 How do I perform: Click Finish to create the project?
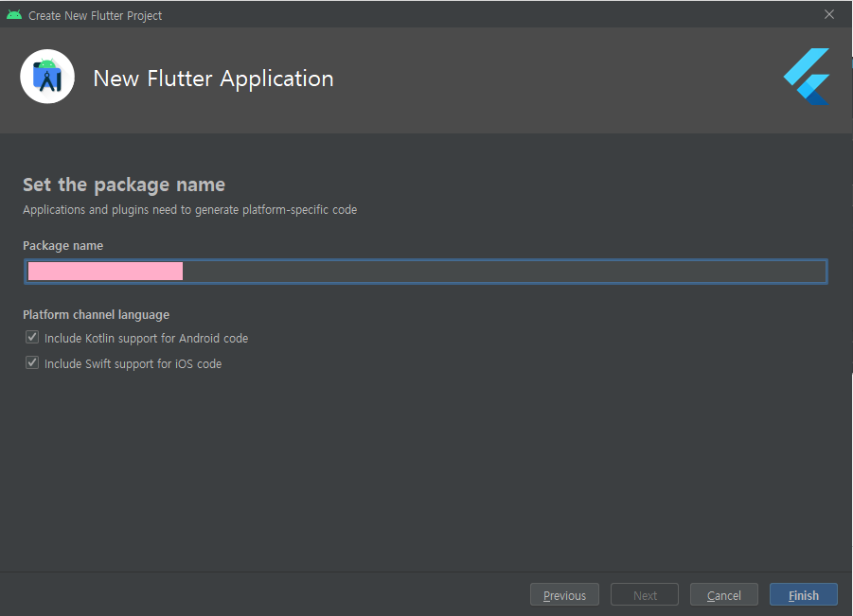coord(804,595)
